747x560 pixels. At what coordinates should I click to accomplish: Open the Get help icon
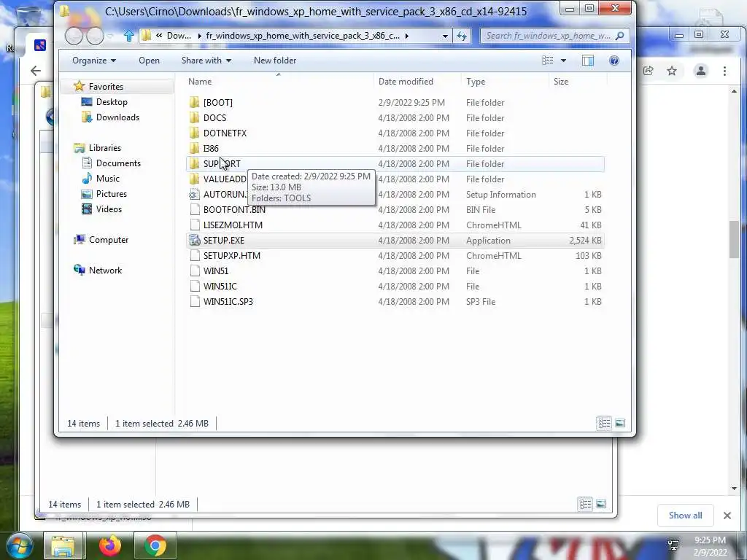[x=614, y=61]
